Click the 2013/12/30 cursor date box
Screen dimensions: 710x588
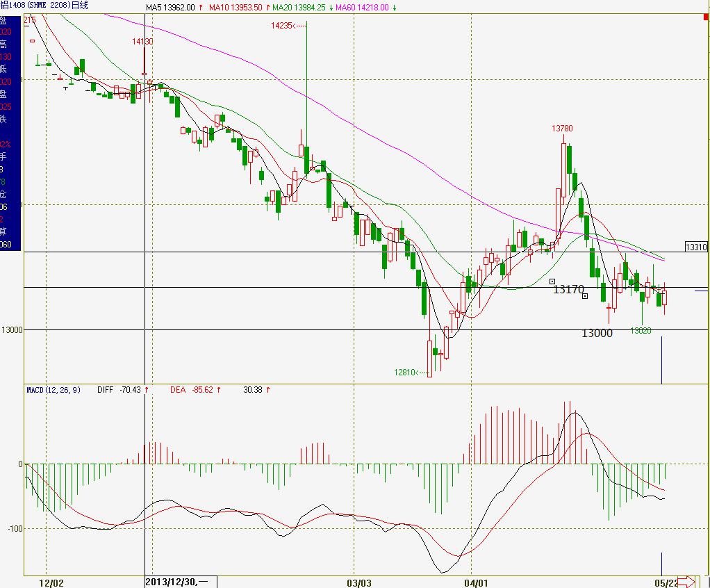181,582
